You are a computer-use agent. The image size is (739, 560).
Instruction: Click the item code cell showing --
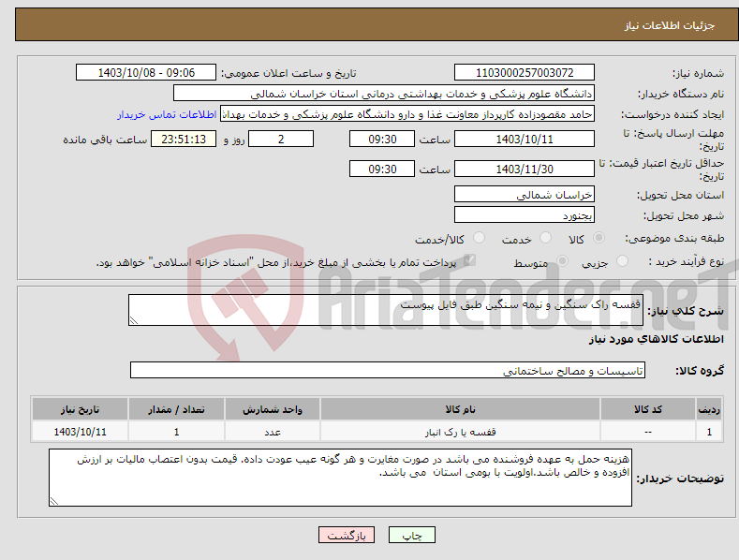(648, 432)
